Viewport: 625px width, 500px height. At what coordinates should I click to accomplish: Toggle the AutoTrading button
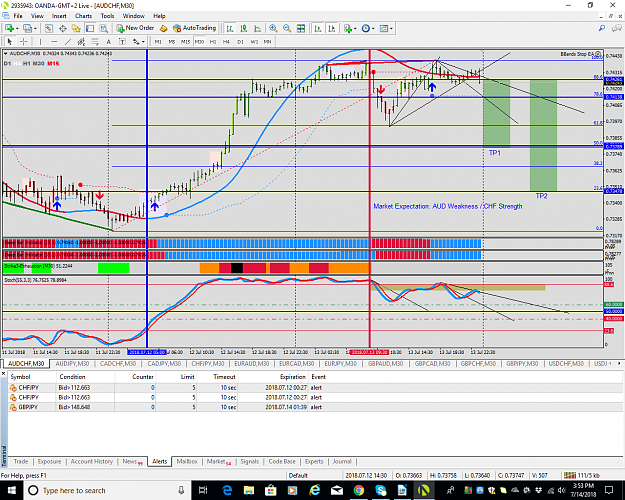pos(195,28)
